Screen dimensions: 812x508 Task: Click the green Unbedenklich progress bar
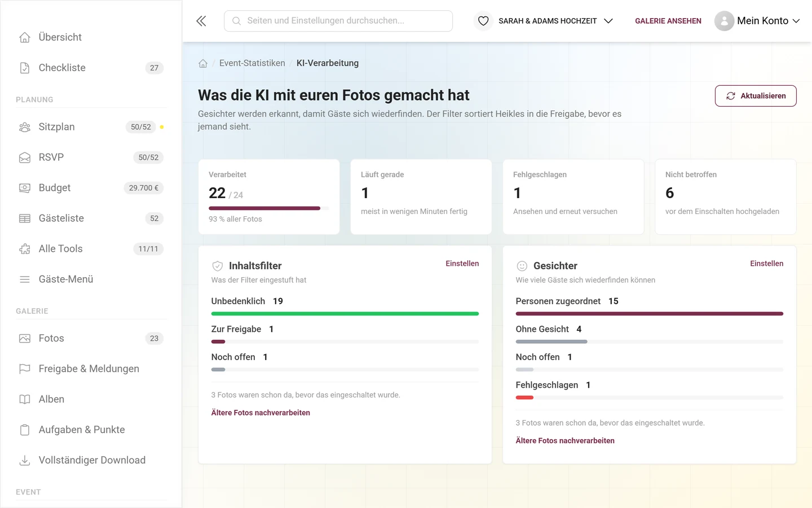click(345, 314)
